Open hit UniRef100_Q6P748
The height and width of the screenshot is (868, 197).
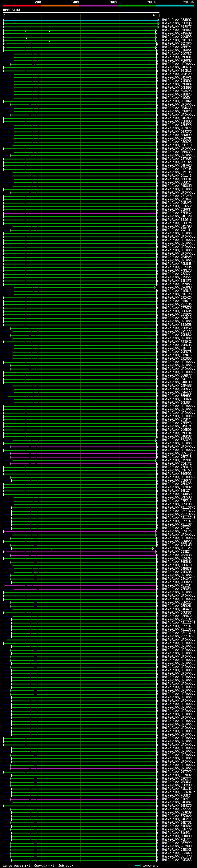[x=176, y=457]
